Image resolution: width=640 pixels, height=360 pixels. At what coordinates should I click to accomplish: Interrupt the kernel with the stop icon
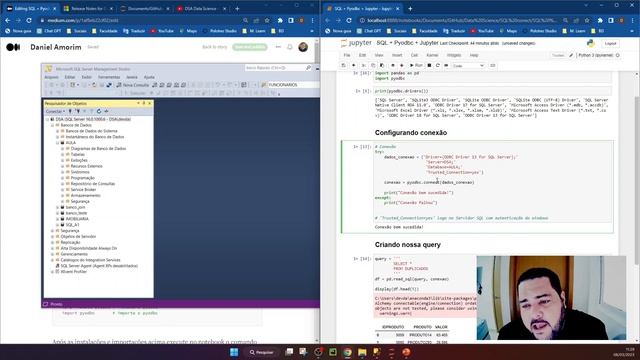(x=429, y=65)
